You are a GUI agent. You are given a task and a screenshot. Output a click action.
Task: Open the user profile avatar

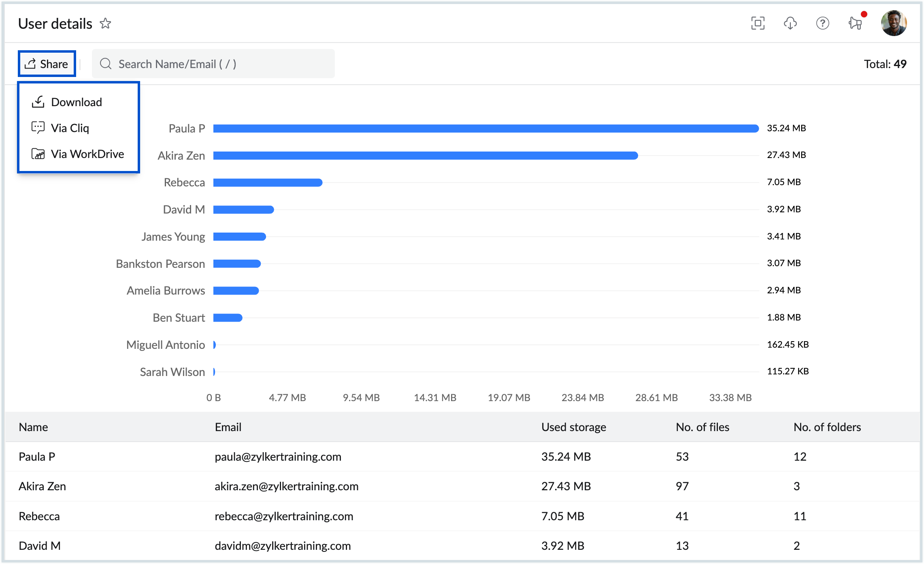click(x=893, y=23)
